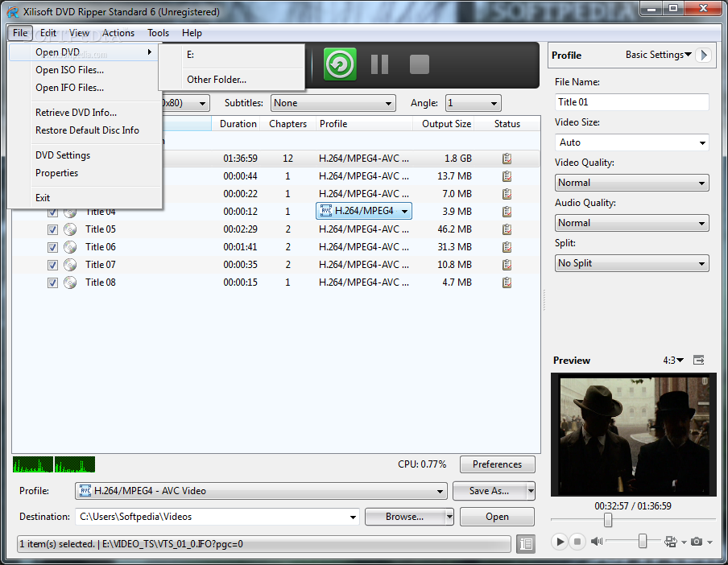Click status icon for 00:00:44 row
Viewport: 728px width, 565px height.
tap(507, 176)
